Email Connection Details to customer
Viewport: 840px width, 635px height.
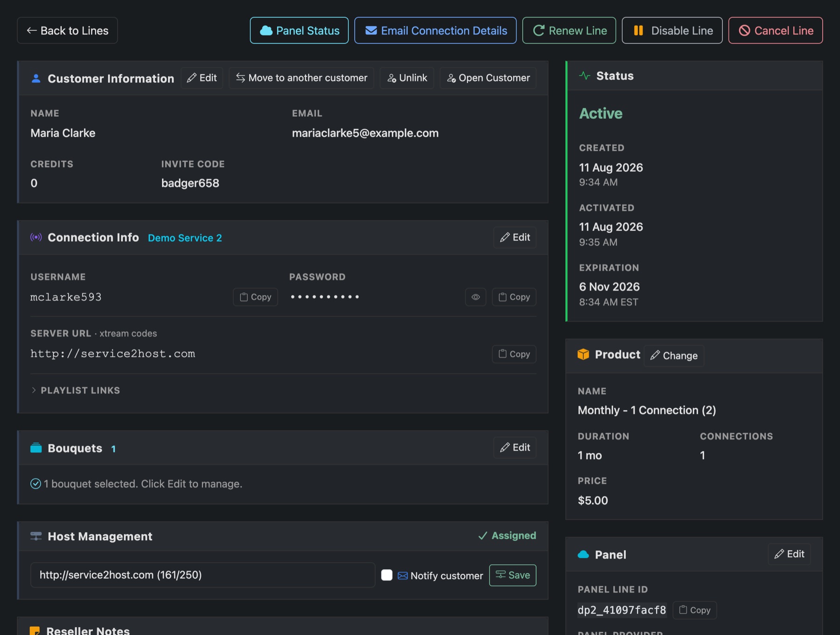coord(435,30)
